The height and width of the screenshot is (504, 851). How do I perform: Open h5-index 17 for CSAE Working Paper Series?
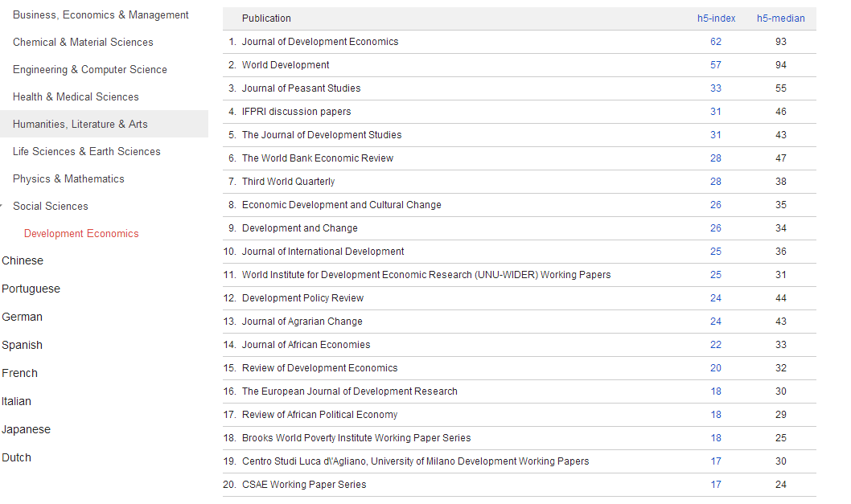[716, 485]
